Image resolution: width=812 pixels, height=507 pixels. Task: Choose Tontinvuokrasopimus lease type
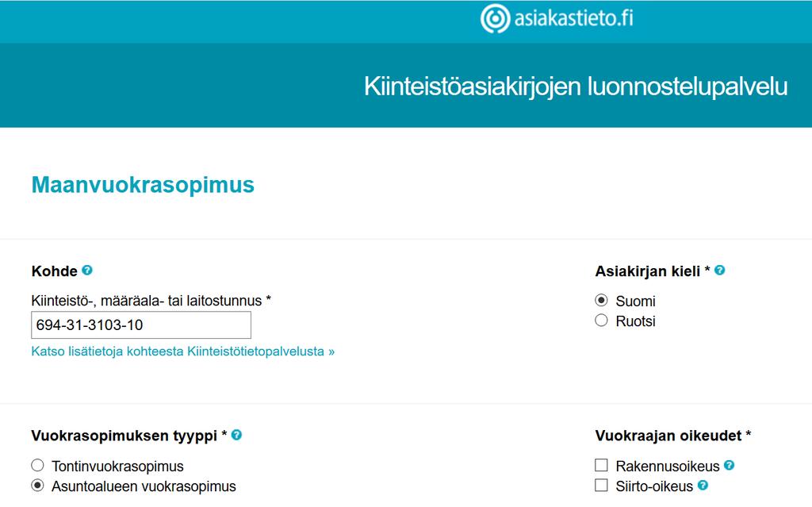point(37,465)
